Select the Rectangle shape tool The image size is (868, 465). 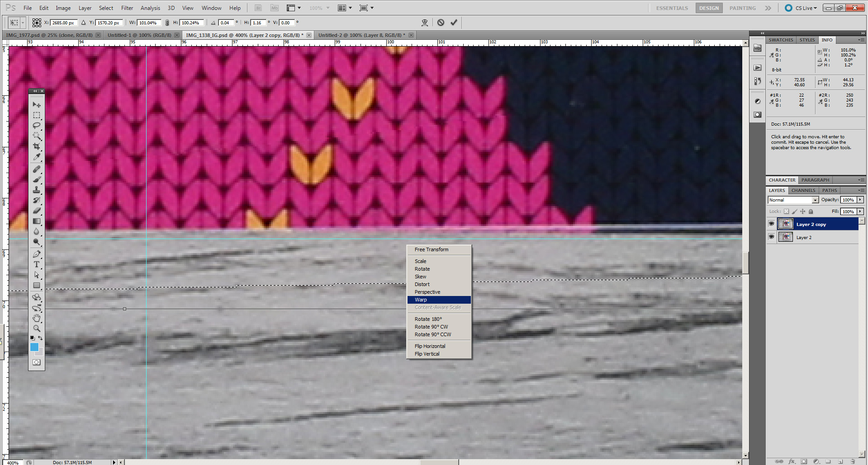[x=37, y=285]
